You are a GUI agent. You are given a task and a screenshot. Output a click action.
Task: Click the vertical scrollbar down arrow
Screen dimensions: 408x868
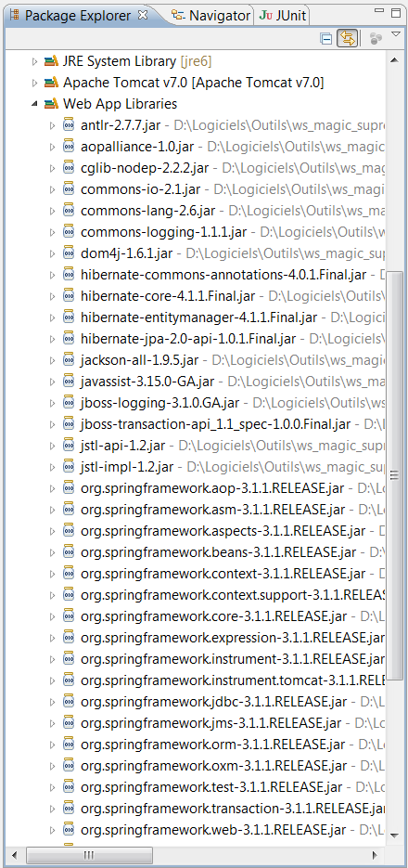[x=394, y=835]
